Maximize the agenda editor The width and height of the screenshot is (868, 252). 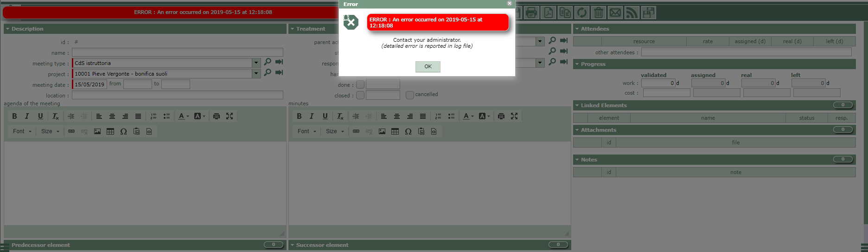tap(230, 116)
